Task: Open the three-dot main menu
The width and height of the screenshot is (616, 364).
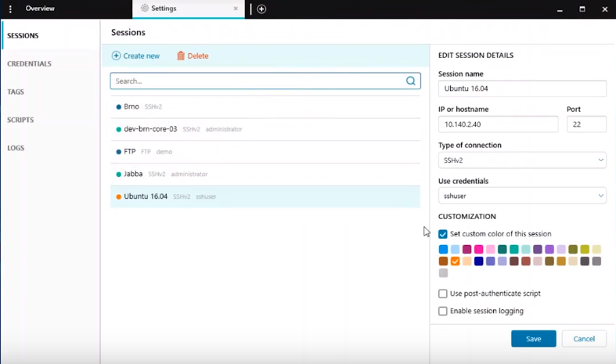Action: [x=10, y=9]
